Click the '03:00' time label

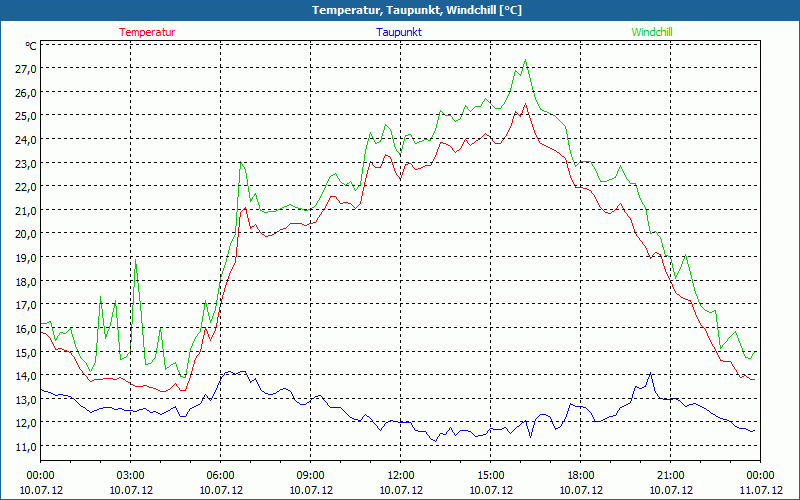pyautogui.click(x=131, y=476)
